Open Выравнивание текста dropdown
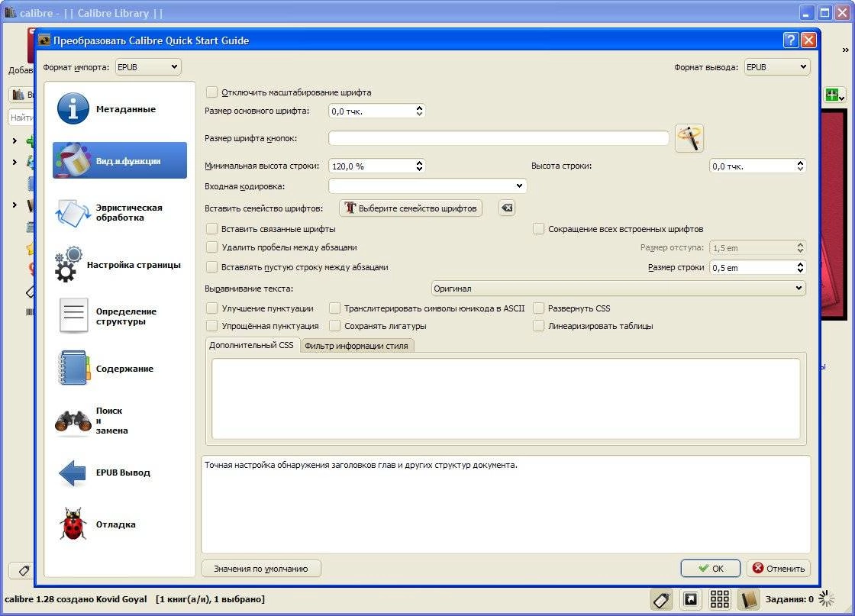Viewport: 855px width, 616px height. point(618,289)
